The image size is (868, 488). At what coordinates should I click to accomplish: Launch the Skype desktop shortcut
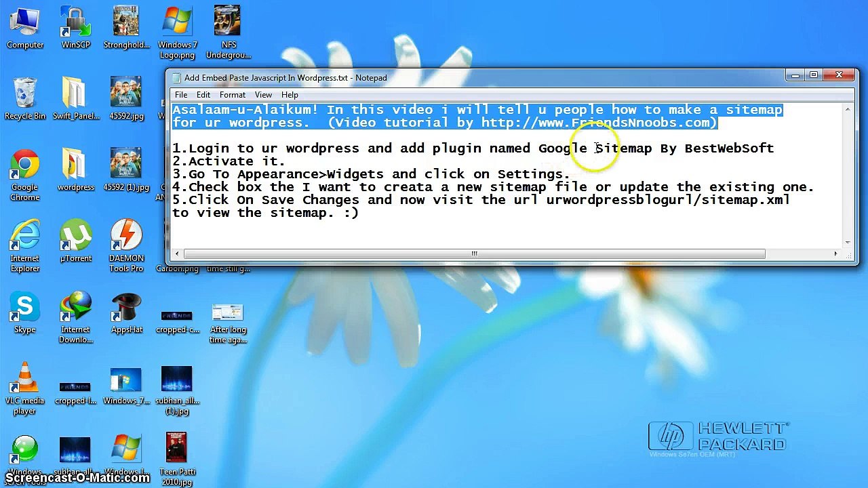25,313
